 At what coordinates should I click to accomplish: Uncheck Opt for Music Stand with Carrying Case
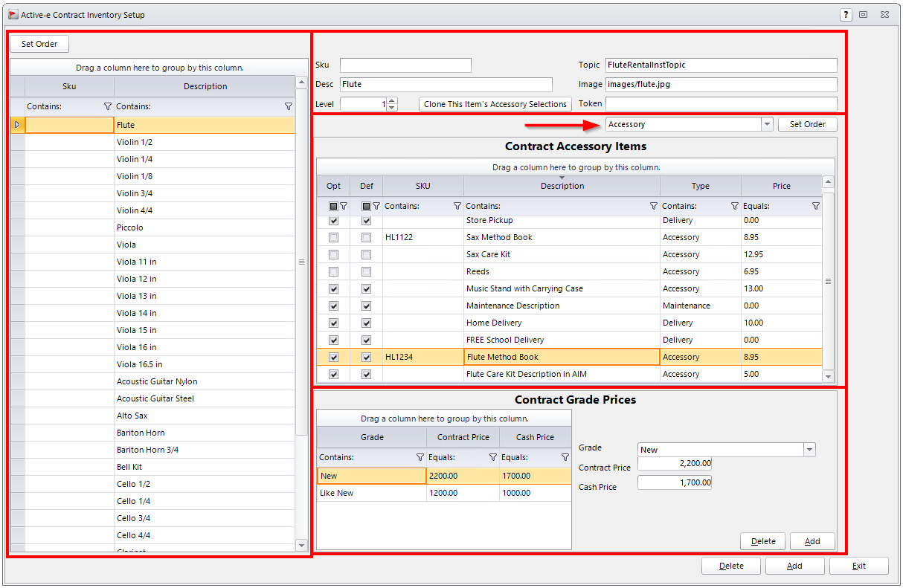[x=333, y=288]
